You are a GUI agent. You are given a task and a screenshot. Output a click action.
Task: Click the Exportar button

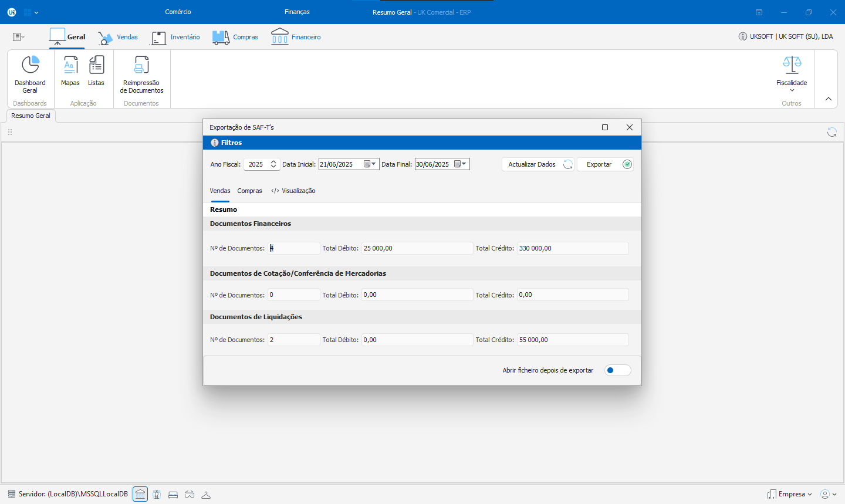605,164
